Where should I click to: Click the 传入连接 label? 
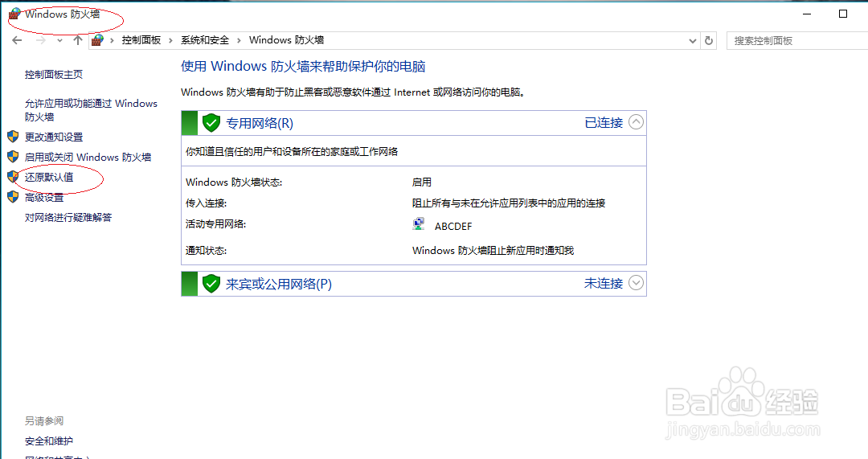206,203
